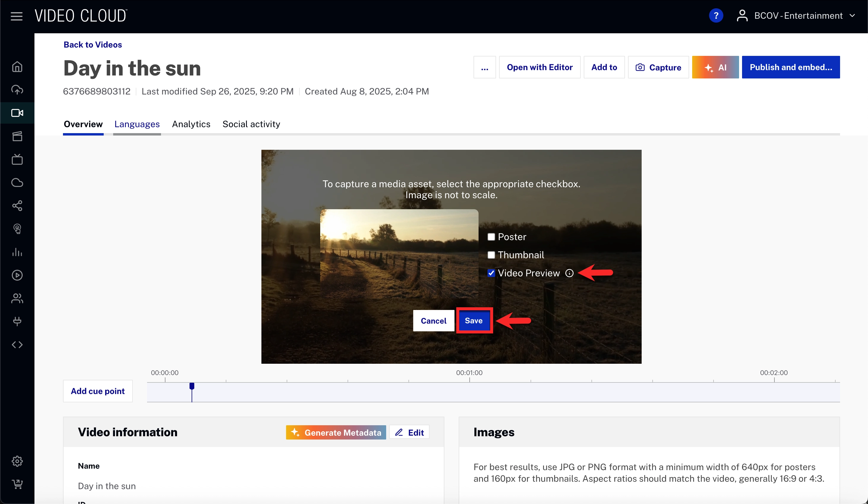The height and width of the screenshot is (504, 868).
Task: Open the Social share sidebar icon
Action: [17, 206]
